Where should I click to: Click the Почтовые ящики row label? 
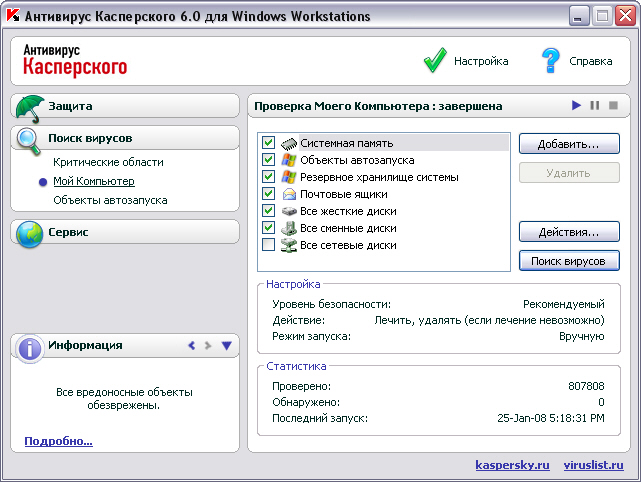(x=344, y=194)
